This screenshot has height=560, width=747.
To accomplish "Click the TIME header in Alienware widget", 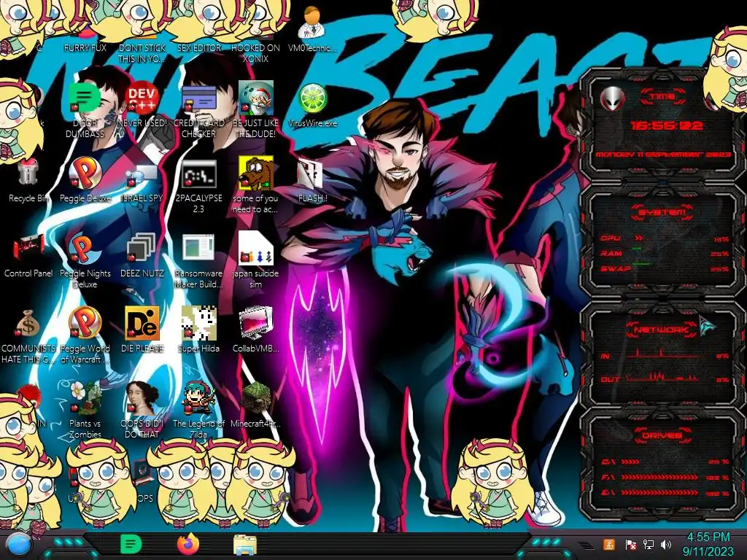I will click(x=662, y=97).
